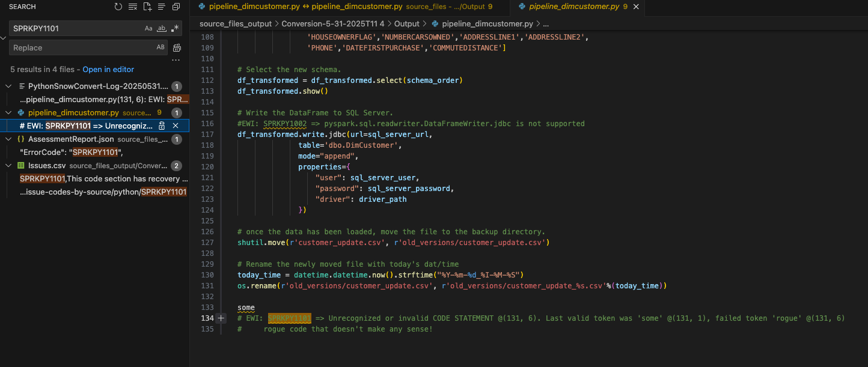
Task: Collapse Issues.csv search results
Action: click(x=8, y=166)
